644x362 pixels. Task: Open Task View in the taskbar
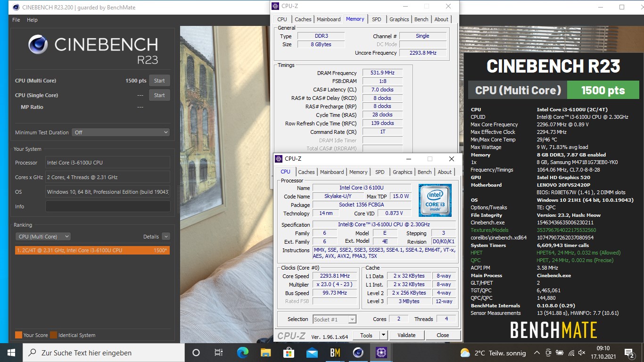click(219, 353)
